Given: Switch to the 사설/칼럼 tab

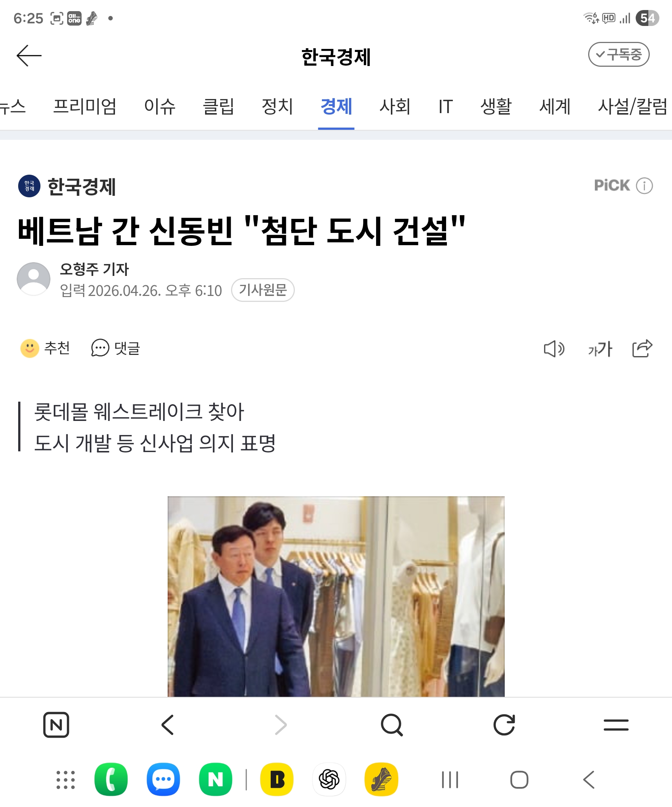Looking at the screenshot, I should click(x=632, y=106).
